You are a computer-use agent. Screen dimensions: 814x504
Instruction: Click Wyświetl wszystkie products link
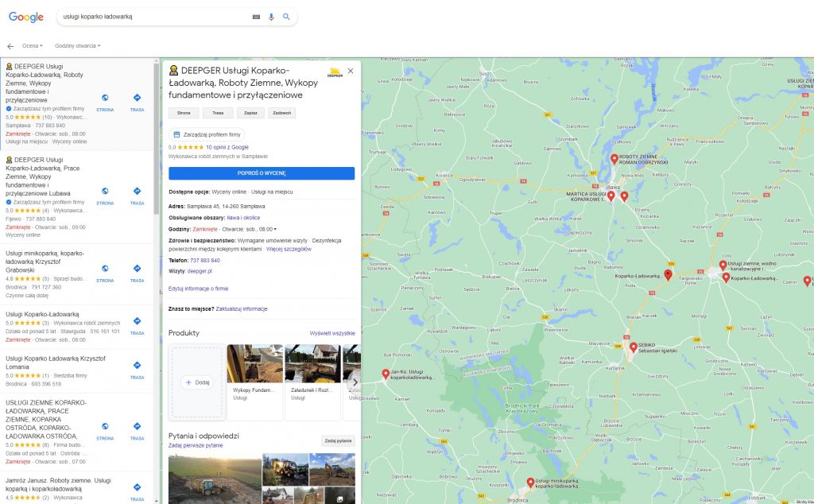pos(332,333)
